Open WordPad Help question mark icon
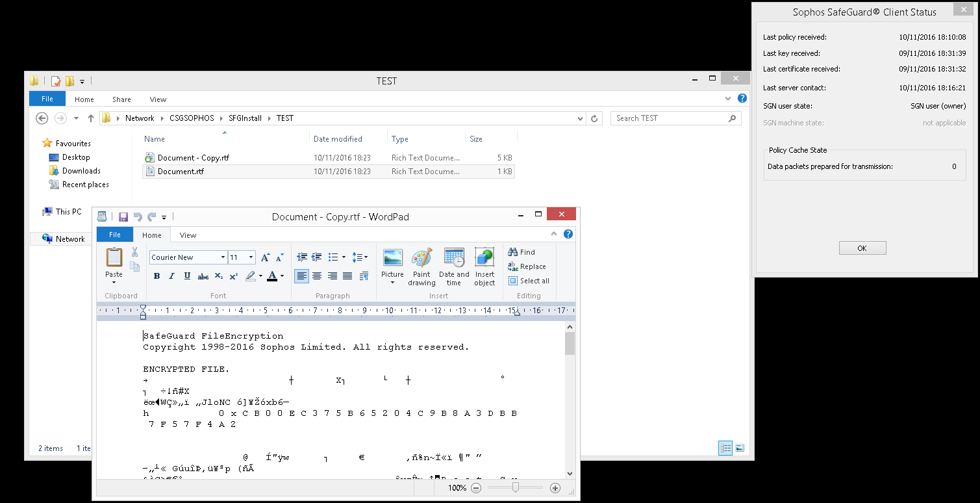Image resolution: width=980 pixels, height=503 pixels. [568, 235]
